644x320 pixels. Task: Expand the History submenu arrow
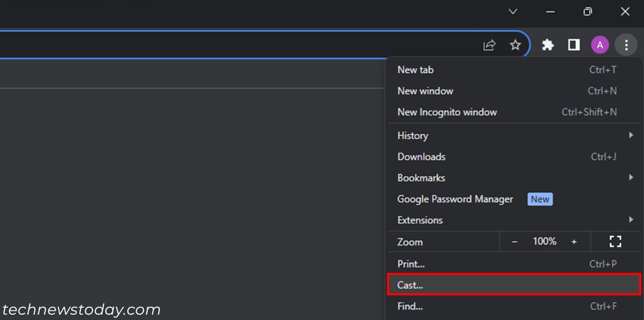coord(631,135)
